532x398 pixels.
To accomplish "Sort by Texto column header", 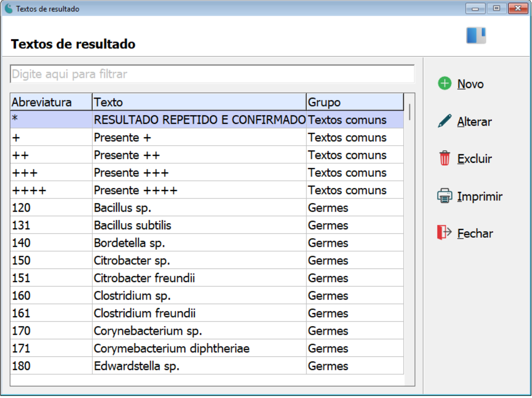I will coord(199,102).
